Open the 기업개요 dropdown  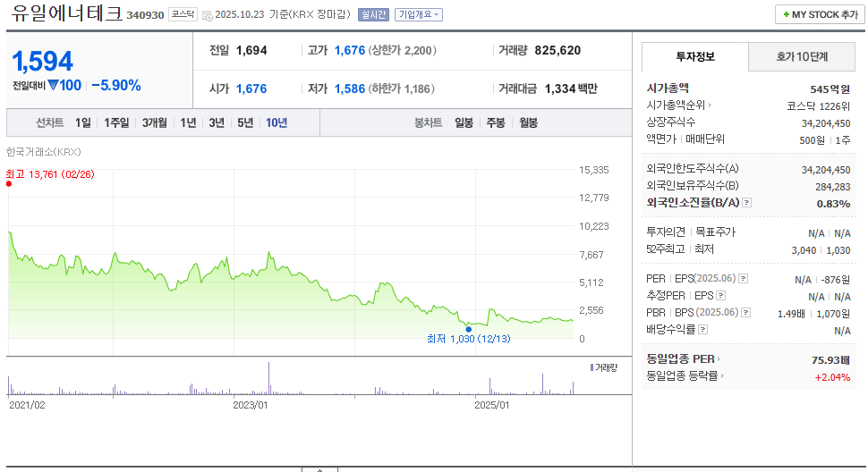[x=419, y=15]
